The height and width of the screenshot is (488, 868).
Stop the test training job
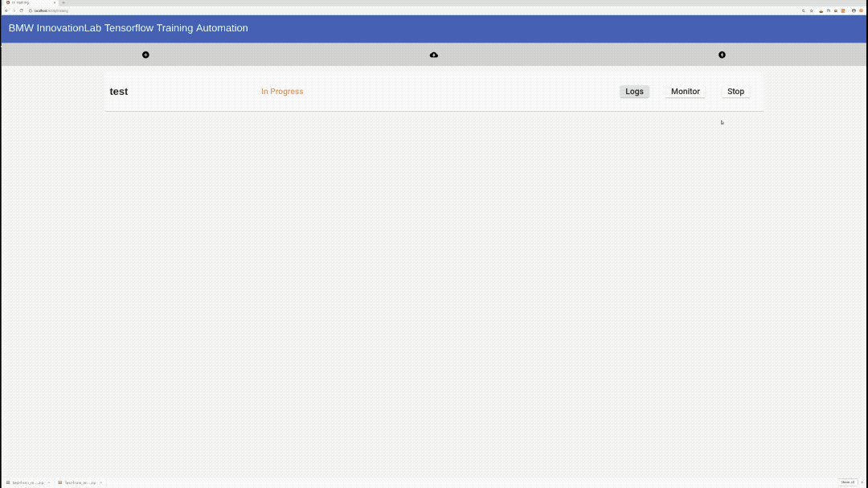pos(735,92)
